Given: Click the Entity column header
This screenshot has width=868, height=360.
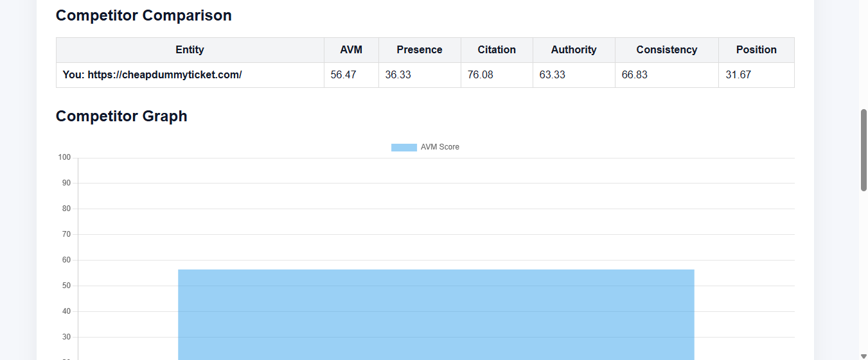Looking at the screenshot, I should [x=190, y=50].
